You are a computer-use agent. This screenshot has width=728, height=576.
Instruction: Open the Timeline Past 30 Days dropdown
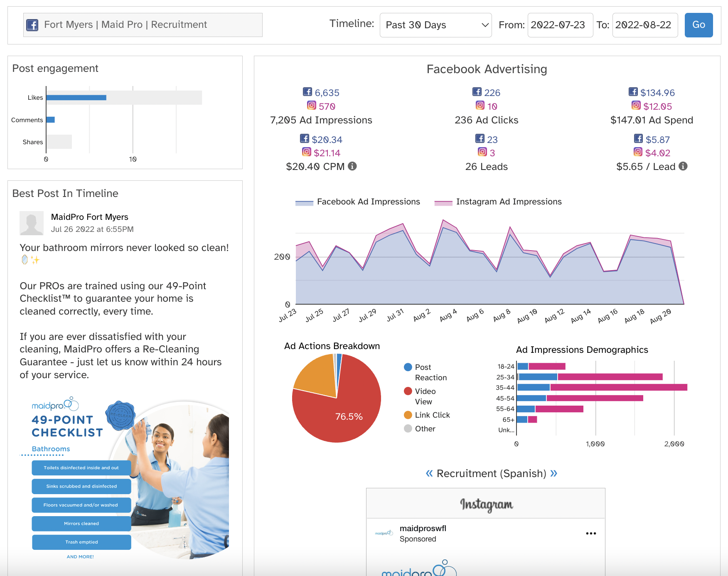436,25
